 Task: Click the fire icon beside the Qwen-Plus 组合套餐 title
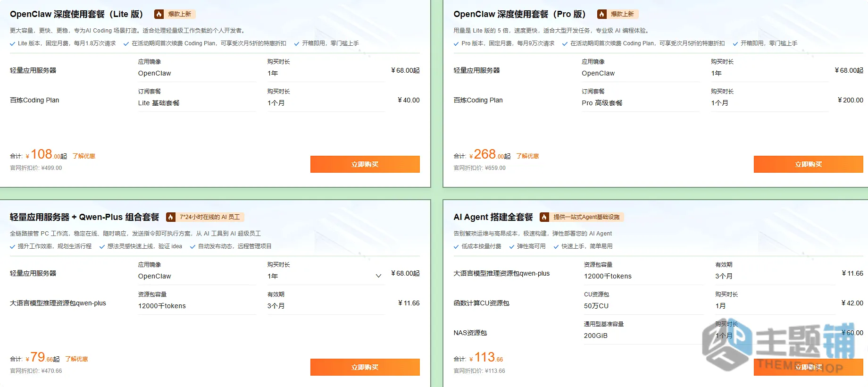[171, 217]
